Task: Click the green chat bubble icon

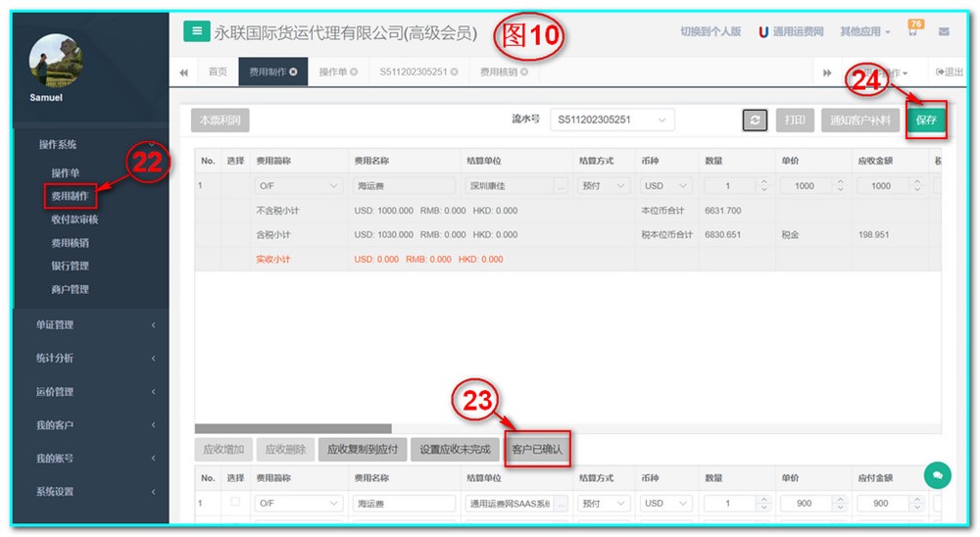Action: (937, 475)
